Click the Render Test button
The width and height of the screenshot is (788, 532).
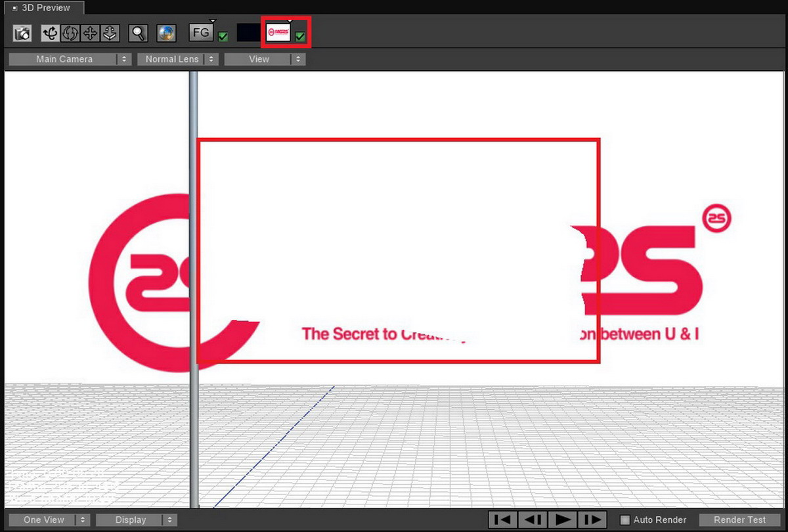tap(740, 520)
